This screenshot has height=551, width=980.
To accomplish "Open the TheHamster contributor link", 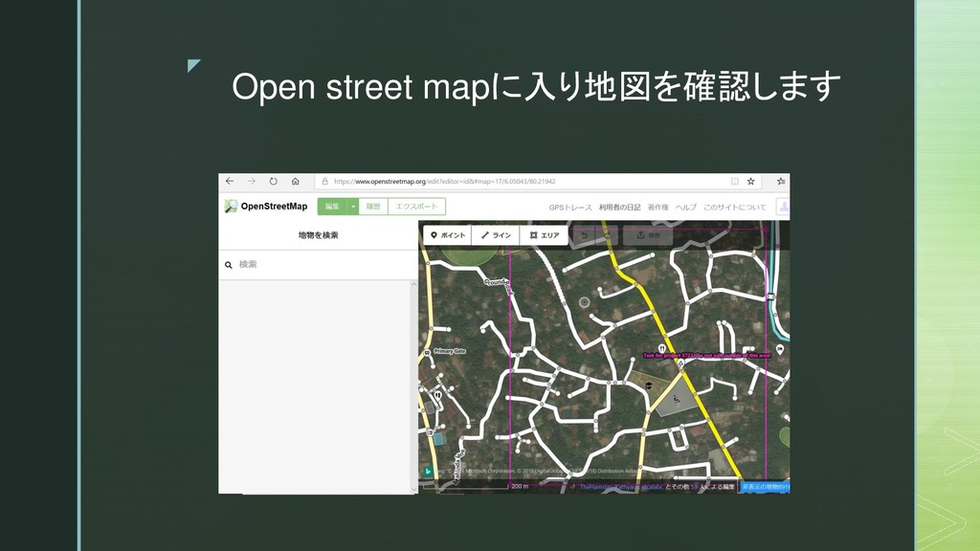I will pyautogui.click(x=595, y=487).
